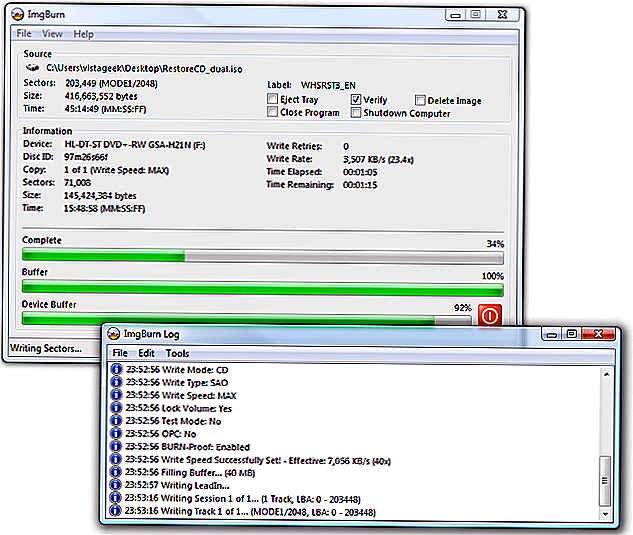The height and width of the screenshot is (535, 633).
Task: Click the source file disc icon
Action: pyautogui.click(x=32, y=67)
